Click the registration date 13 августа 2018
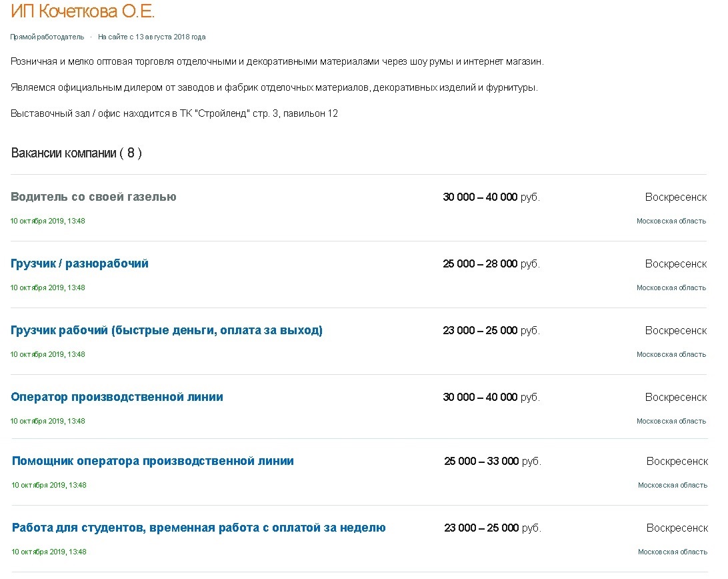 [x=152, y=37]
